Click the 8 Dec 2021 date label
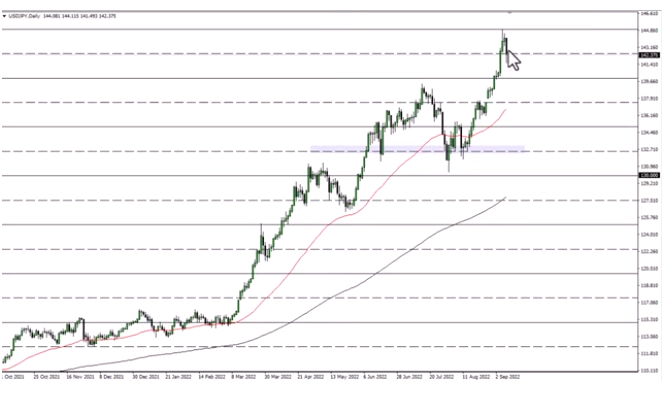The width and height of the screenshot is (672, 394). coord(111,377)
